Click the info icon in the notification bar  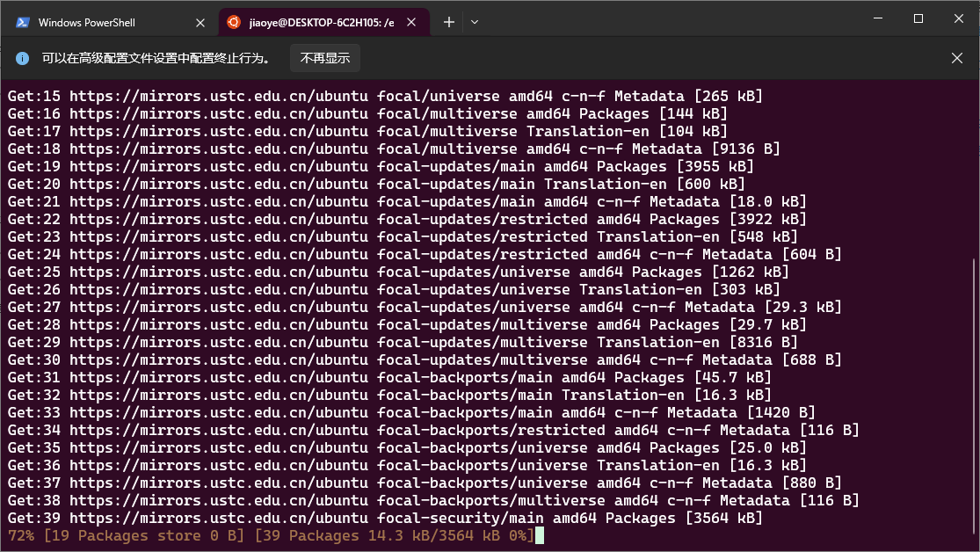pos(22,58)
